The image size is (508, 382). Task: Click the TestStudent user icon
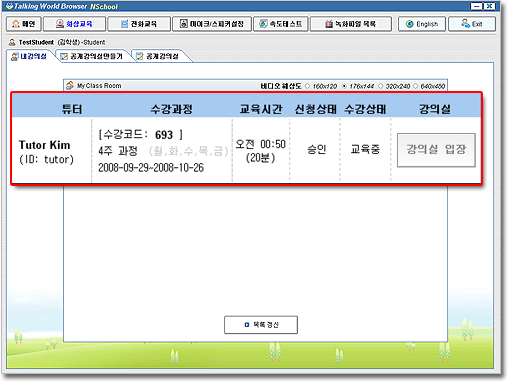point(12,42)
